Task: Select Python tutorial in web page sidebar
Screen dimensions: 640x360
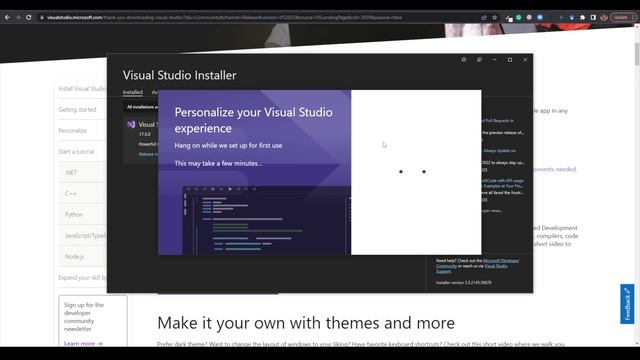Action: 74,215
